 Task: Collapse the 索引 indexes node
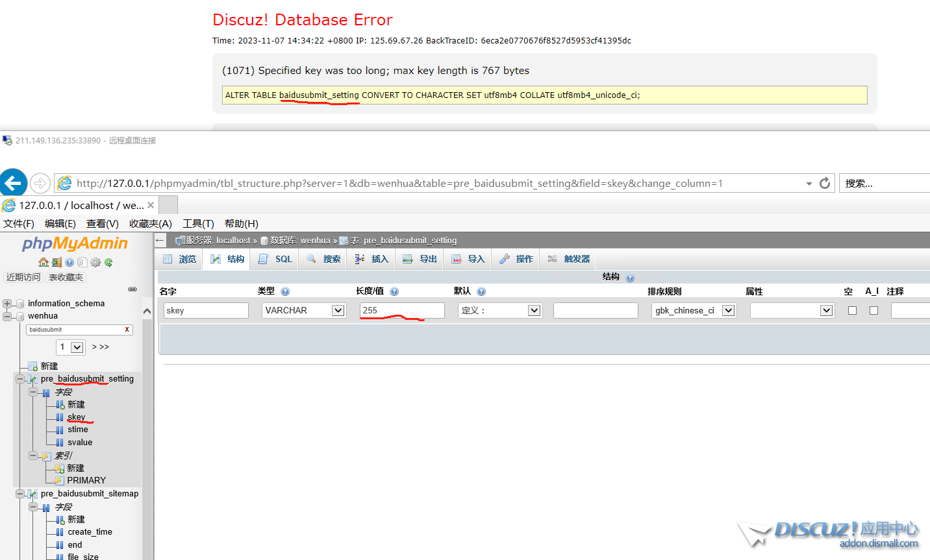(x=33, y=456)
